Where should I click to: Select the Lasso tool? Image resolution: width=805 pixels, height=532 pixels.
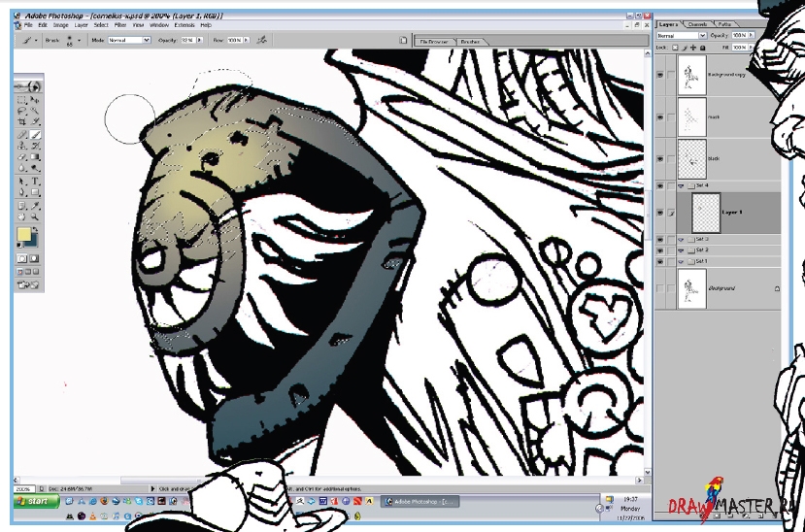(22, 111)
